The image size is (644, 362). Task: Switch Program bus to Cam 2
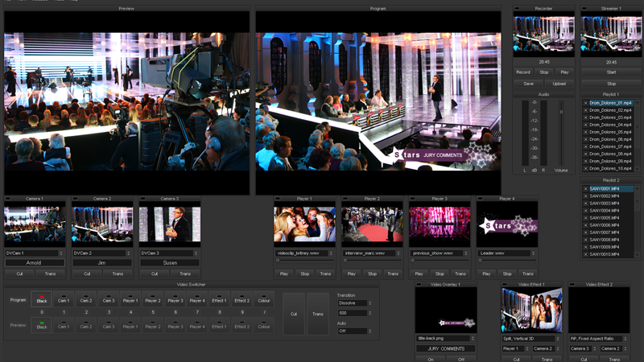point(86,299)
